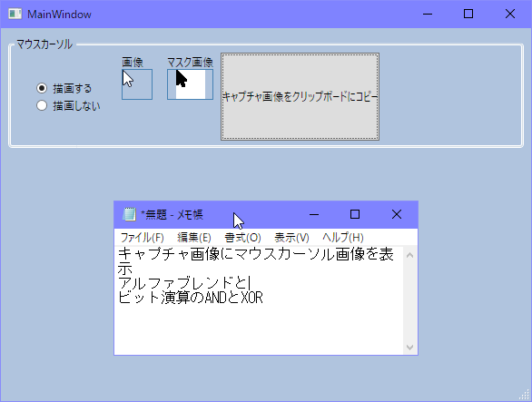Open the ヘルプ(H) menu in Notepad
Viewport: 532px width, 402px height.
pos(343,238)
